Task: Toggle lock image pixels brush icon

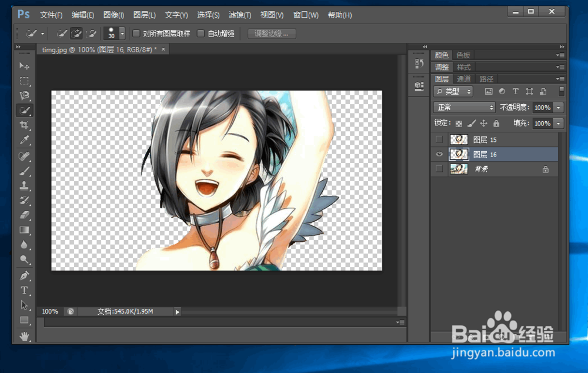Action: coord(472,124)
